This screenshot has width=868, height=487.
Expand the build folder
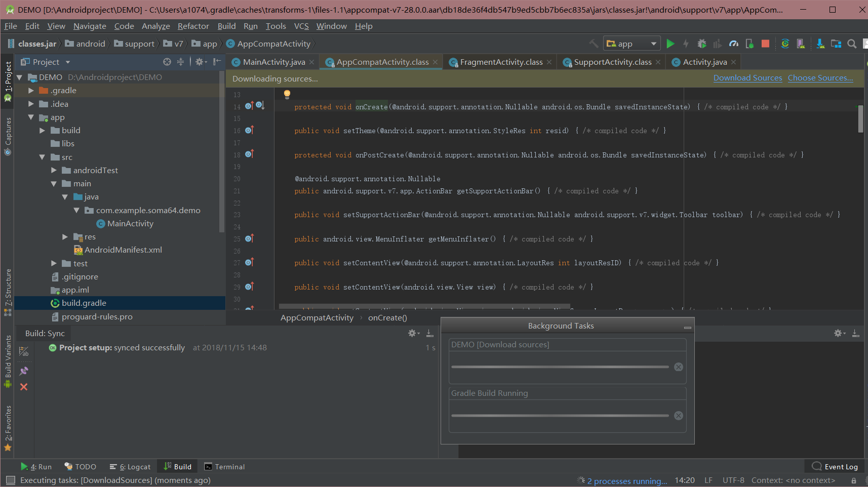point(43,131)
